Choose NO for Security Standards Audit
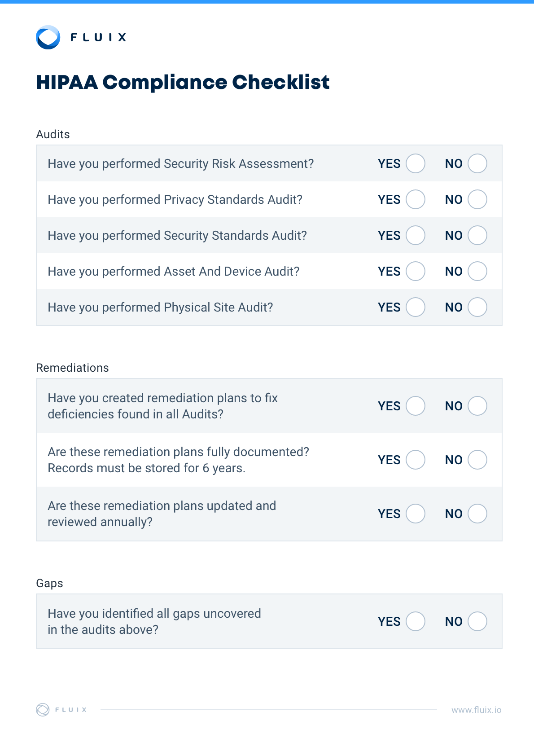 [477, 235]
